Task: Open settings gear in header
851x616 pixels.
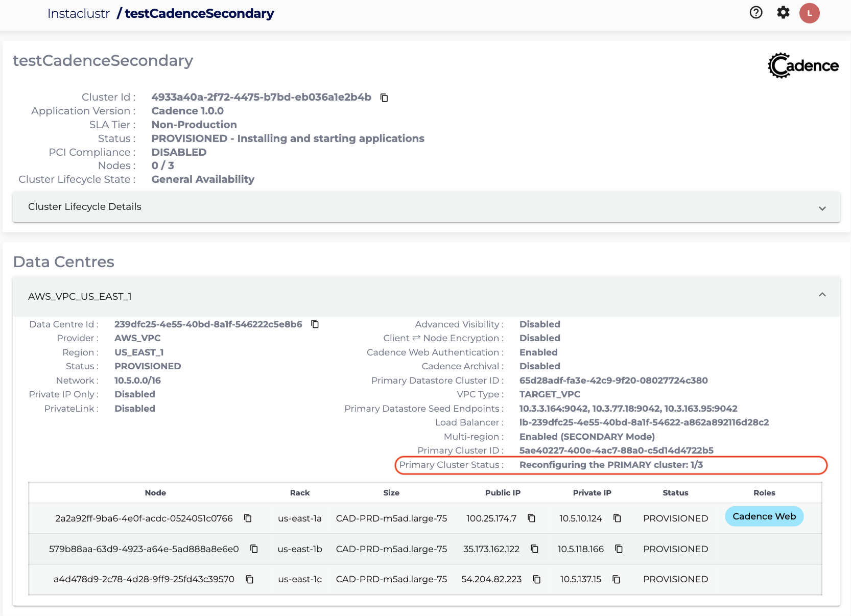Action: (x=783, y=13)
